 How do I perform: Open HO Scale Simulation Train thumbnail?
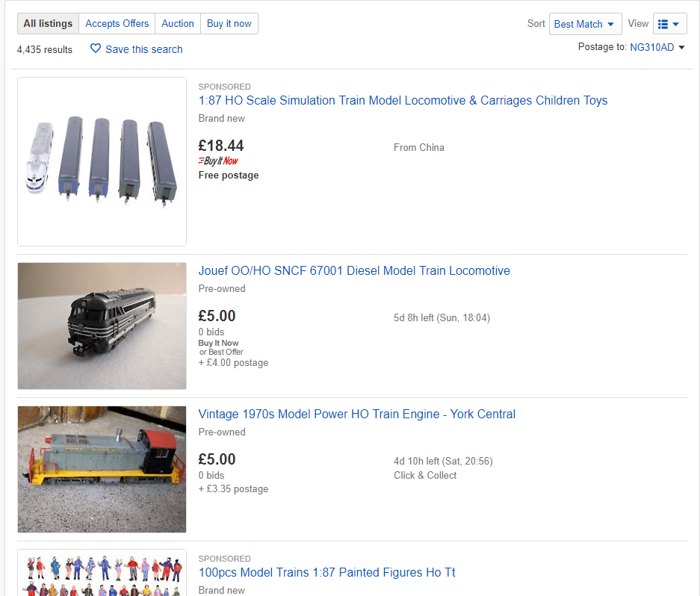(102, 161)
